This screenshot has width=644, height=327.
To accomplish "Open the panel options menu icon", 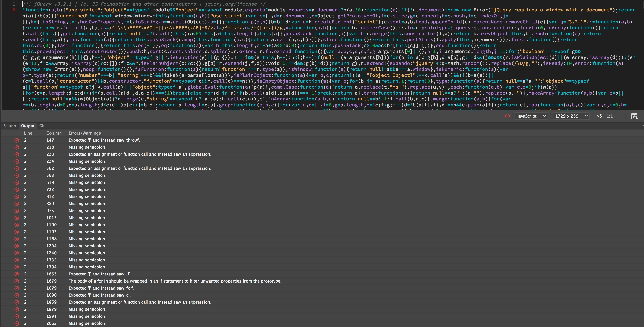I will tap(643, 126).
